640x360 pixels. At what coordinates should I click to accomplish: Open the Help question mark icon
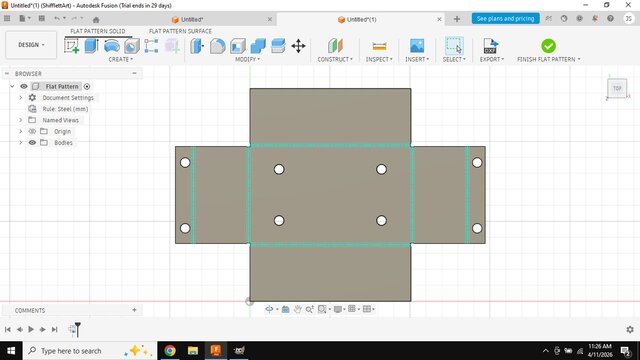click(x=610, y=18)
